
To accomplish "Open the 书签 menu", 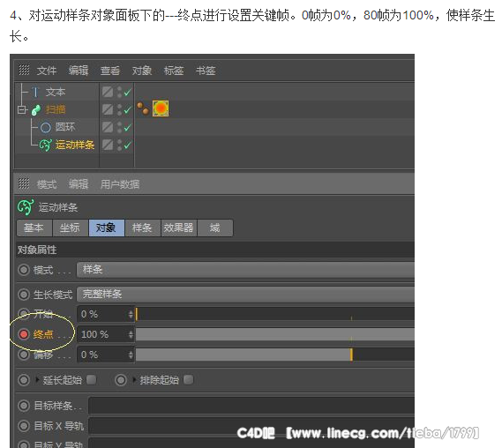I will pyautogui.click(x=206, y=71).
